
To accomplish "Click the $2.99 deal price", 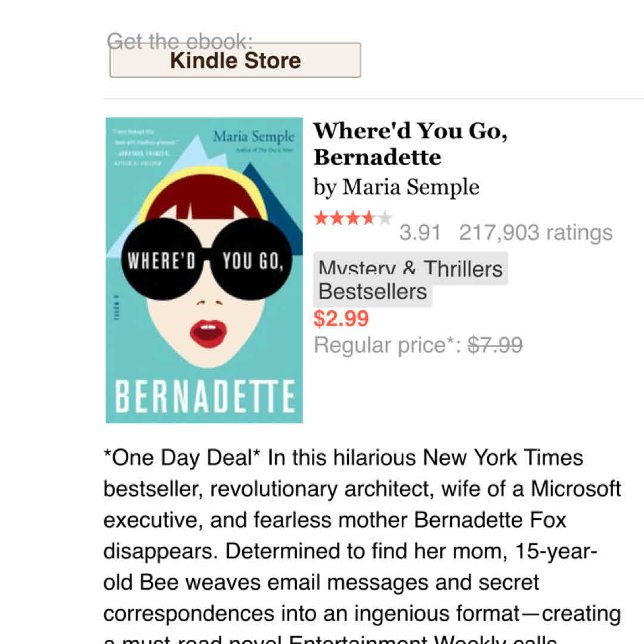I will click(x=341, y=318).
